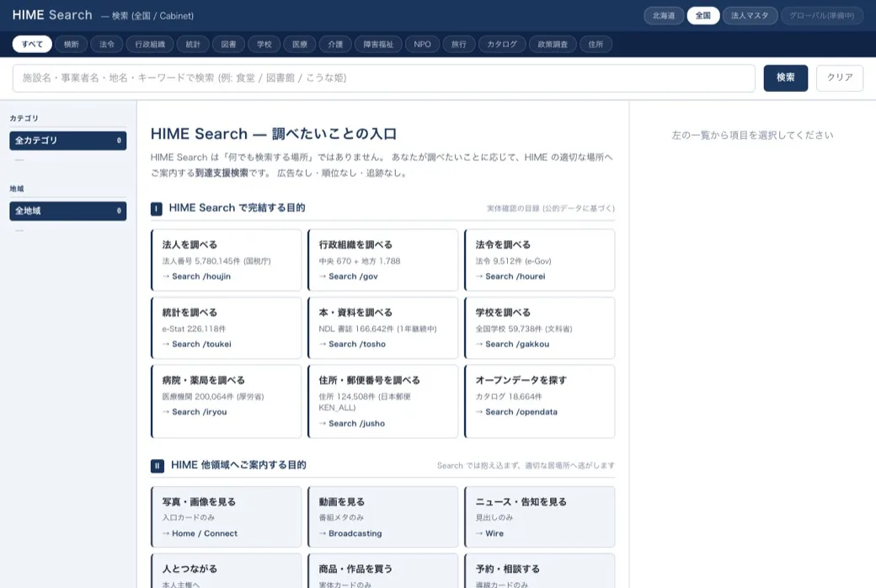Switch to the 政策調査 tab

point(553,44)
